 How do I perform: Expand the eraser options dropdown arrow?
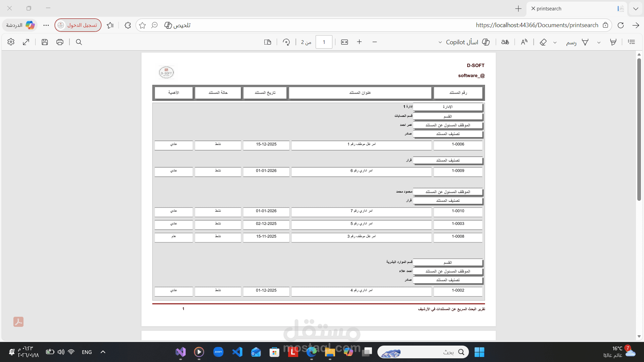tap(555, 42)
